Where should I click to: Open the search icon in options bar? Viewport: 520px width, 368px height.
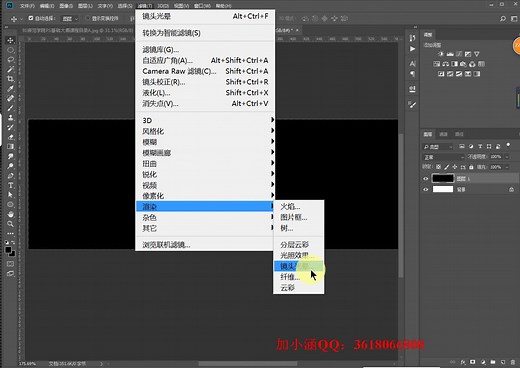pyautogui.click(x=503, y=19)
